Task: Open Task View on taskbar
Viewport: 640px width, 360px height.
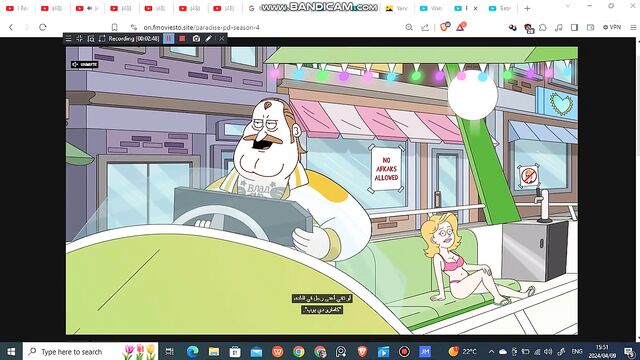Action: tap(169, 351)
